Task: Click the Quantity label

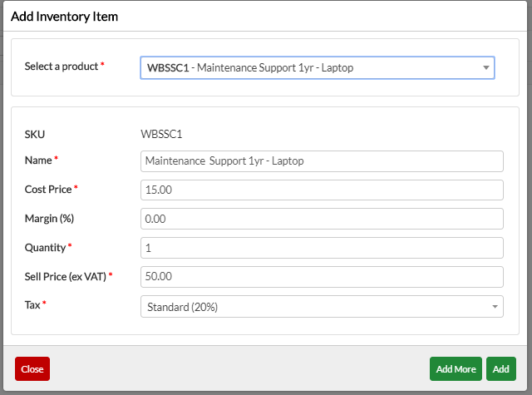Action: pyautogui.click(x=45, y=248)
